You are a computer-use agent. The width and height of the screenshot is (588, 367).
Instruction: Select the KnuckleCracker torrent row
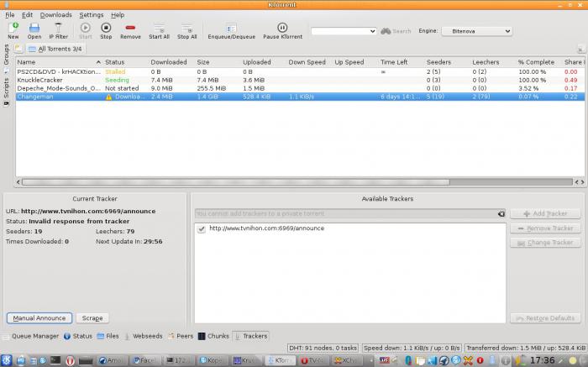[300, 80]
